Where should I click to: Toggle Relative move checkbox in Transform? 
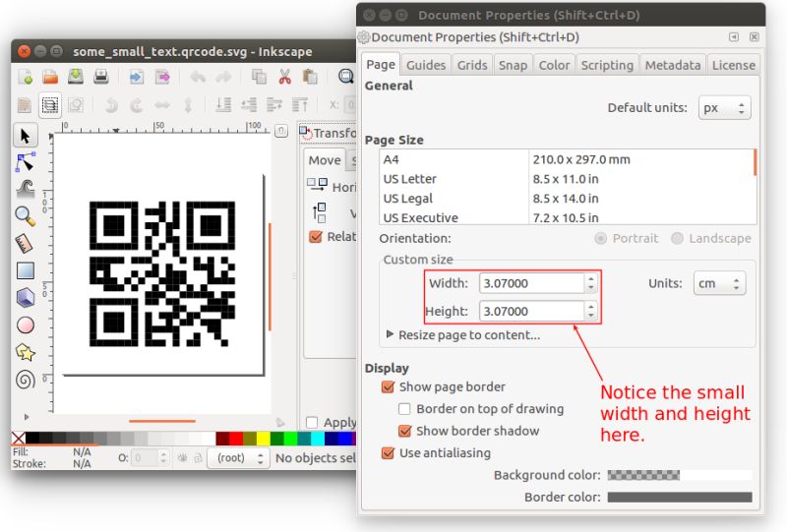(315, 236)
